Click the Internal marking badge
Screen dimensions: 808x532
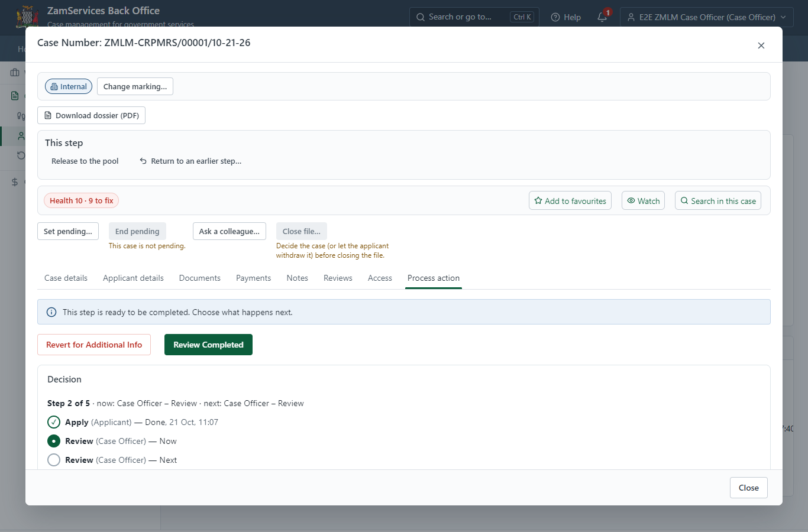[69, 86]
